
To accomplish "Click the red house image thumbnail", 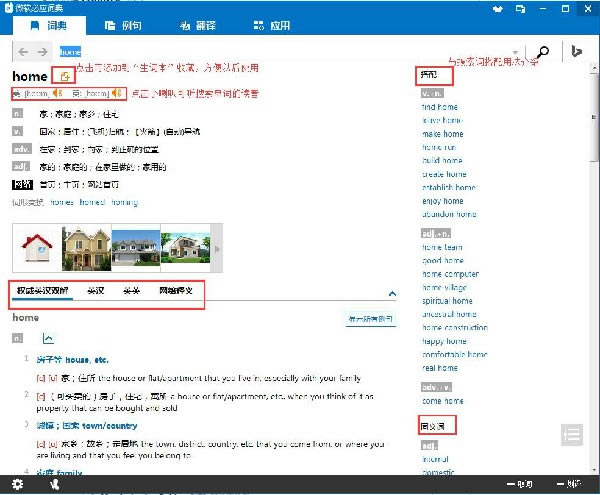I will pos(36,246).
